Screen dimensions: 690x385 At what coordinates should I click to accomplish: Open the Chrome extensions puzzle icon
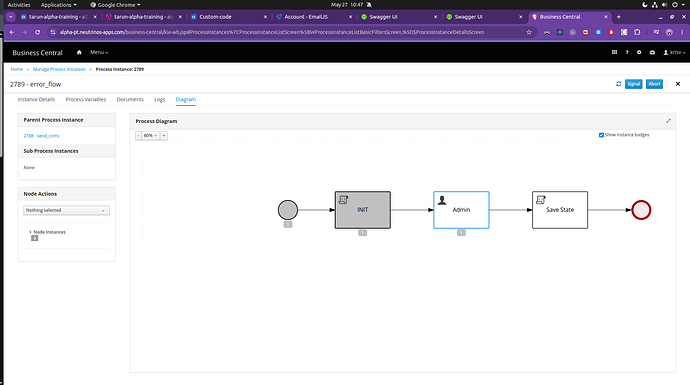[637, 32]
